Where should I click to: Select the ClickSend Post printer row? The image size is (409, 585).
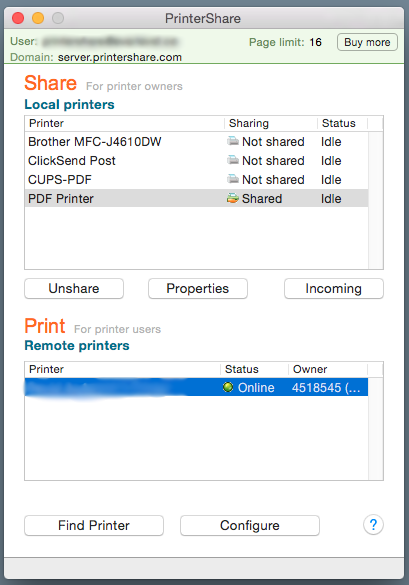[x=196, y=160]
